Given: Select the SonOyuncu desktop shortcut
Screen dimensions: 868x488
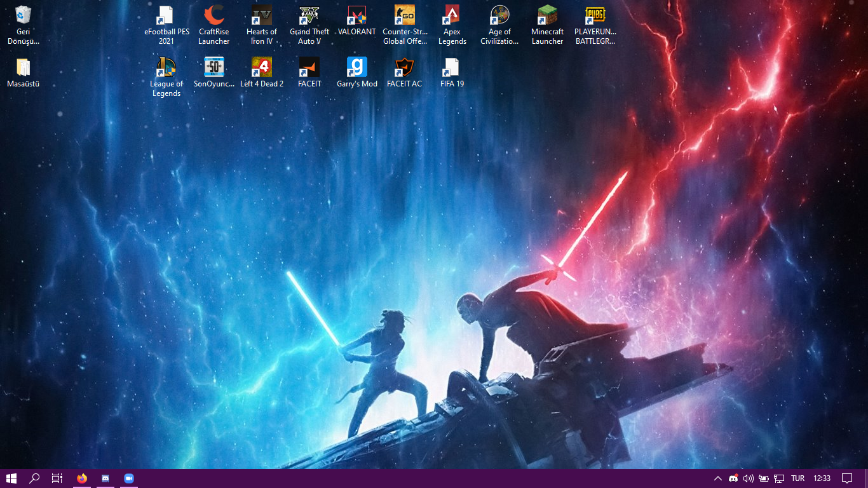Looking at the screenshot, I should pos(214,72).
